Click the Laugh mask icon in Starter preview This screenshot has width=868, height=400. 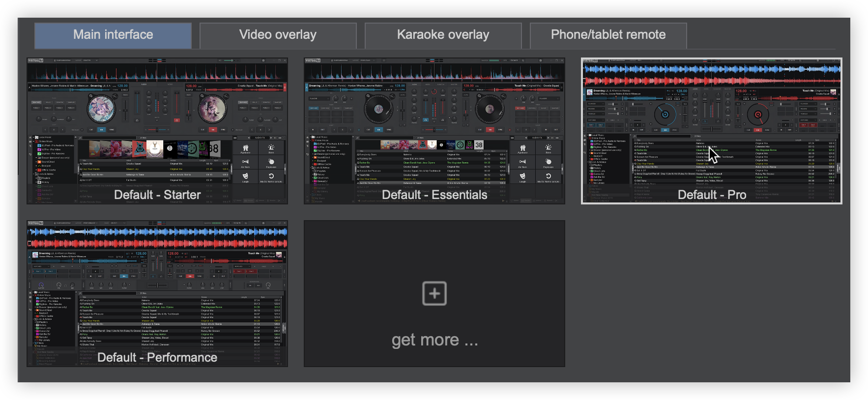pos(245,176)
